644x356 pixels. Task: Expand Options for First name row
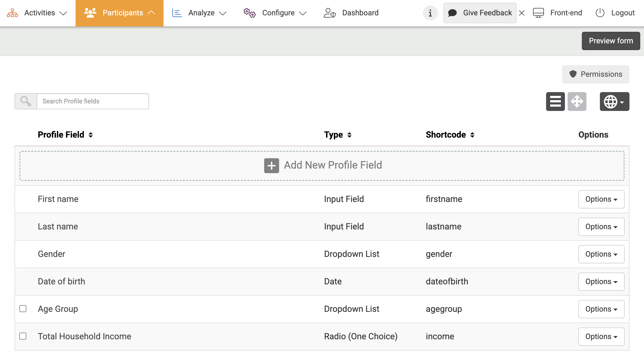[601, 199]
